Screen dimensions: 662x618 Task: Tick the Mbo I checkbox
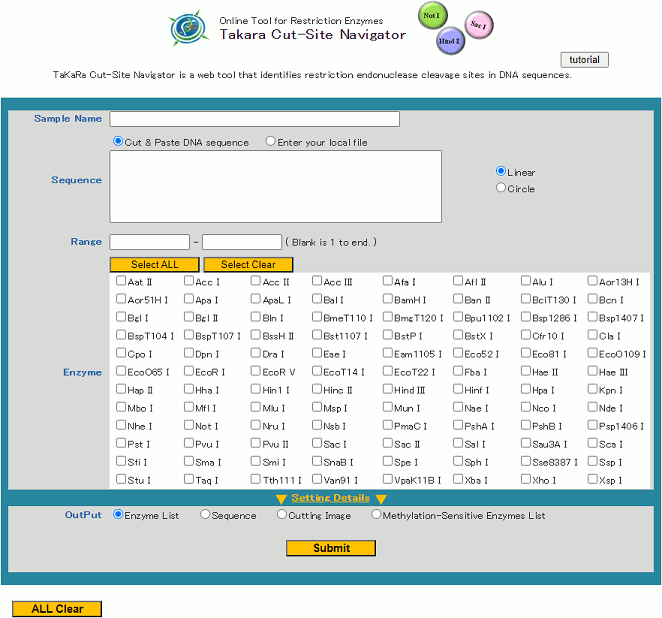pos(121,407)
